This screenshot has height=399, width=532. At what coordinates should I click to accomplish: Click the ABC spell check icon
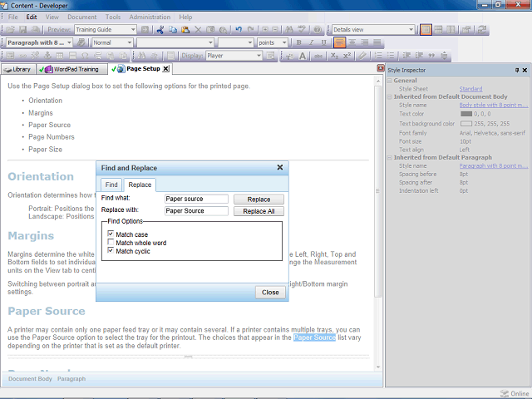pyautogui.click(x=302, y=30)
